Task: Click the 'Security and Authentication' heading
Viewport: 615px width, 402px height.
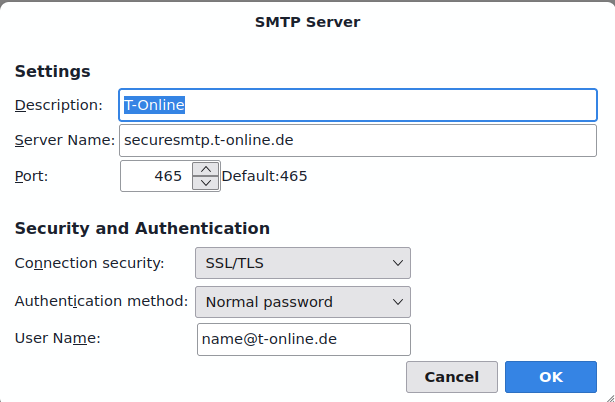Action: [142, 229]
